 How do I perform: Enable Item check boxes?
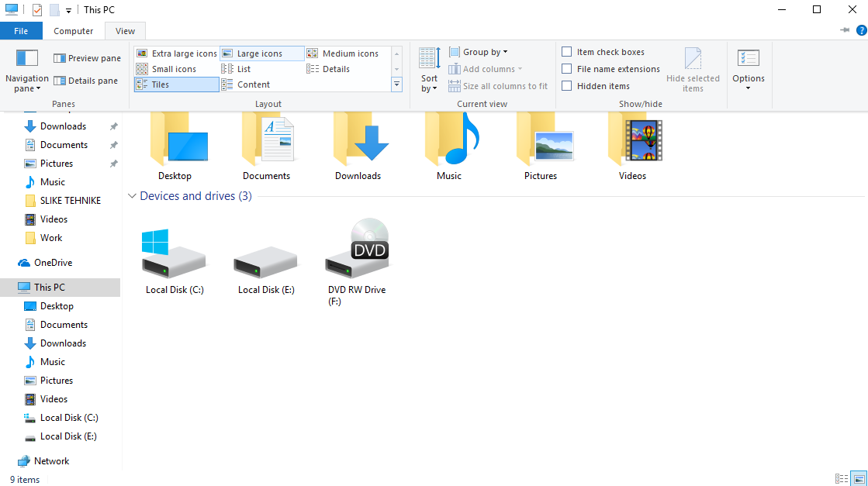coord(567,51)
